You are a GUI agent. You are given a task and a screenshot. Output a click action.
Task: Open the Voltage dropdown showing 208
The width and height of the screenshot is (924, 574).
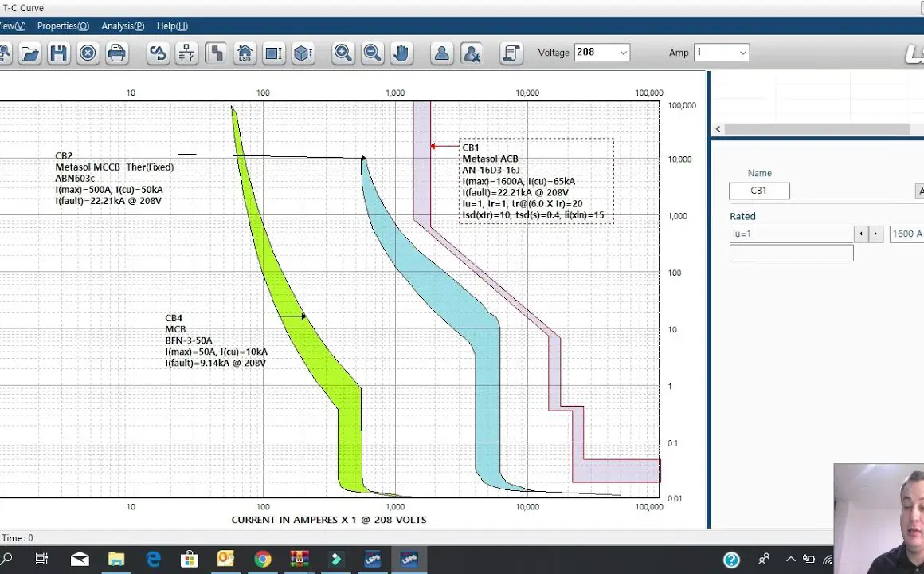pyautogui.click(x=601, y=53)
